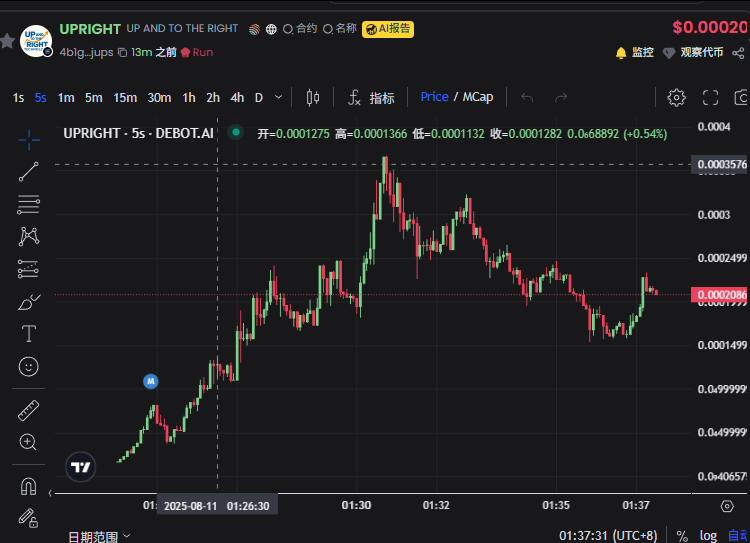Click the Run tag label
Viewport: 750px width, 543px height.
click(x=197, y=53)
